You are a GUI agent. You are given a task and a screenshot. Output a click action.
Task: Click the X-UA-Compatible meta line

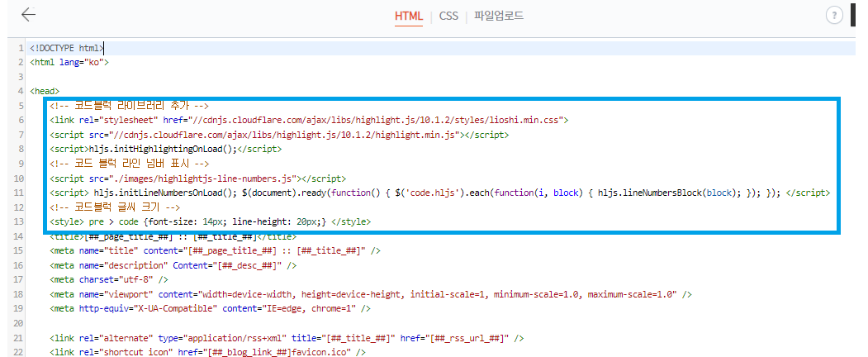click(210, 308)
